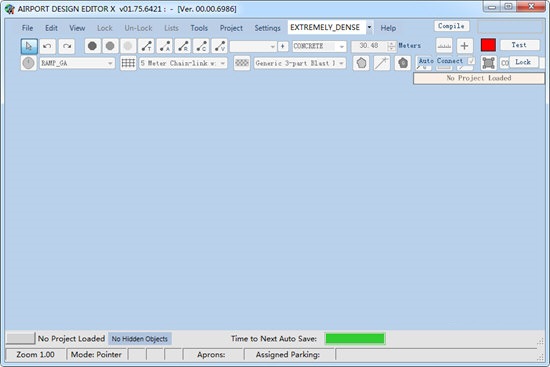
Task: Open the 5 Meter Chain-link fence dropdown
Action: click(x=183, y=64)
